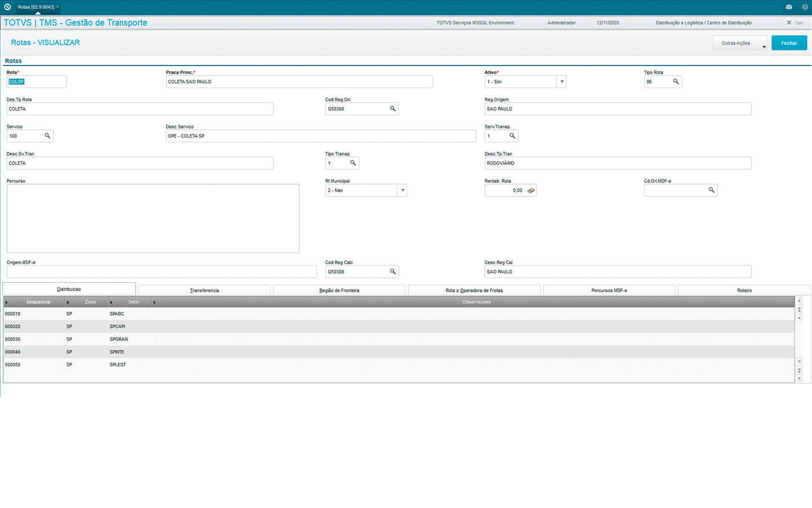
Task: Open lookup for Cod.Reg.Ori. field
Action: (x=392, y=109)
